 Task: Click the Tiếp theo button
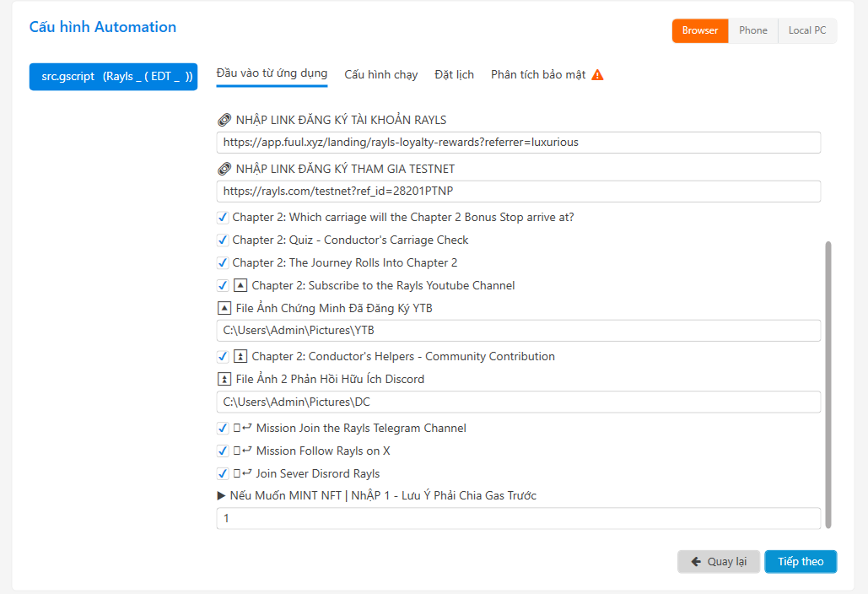click(801, 561)
